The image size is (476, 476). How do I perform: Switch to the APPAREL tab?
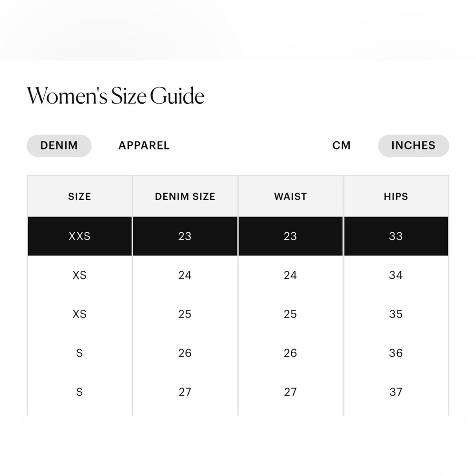pos(144,146)
